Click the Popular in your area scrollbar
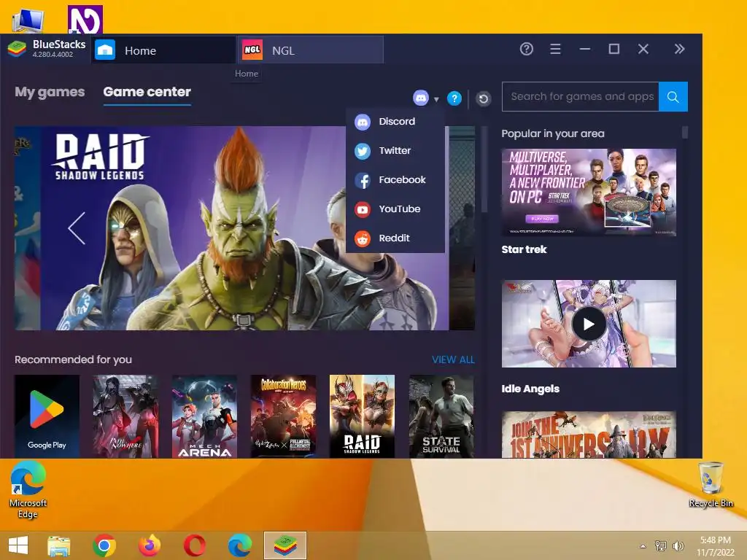Screen dimensions: 747x560 (x=685, y=133)
